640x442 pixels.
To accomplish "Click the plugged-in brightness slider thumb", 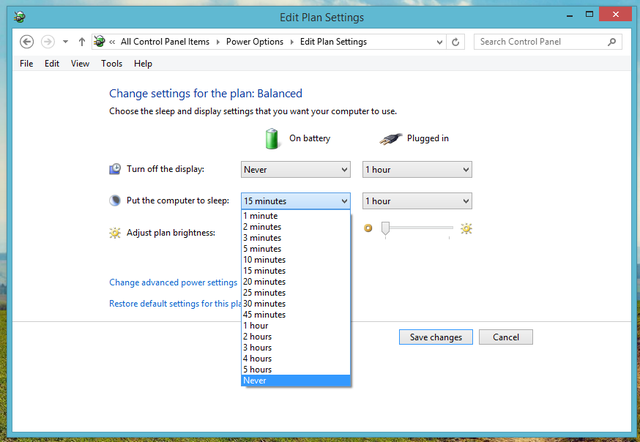I will click(x=385, y=229).
